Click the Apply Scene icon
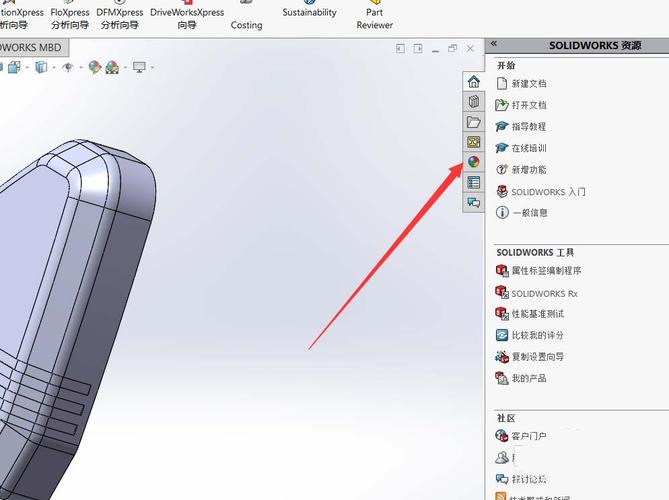This screenshot has width=669, height=500. click(x=112, y=67)
